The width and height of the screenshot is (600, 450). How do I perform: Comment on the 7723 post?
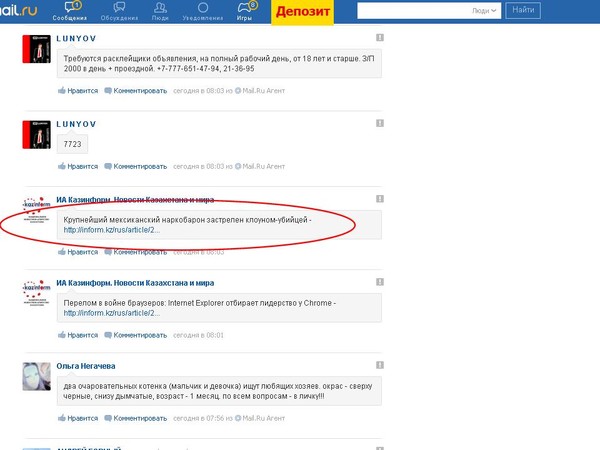pos(136,166)
